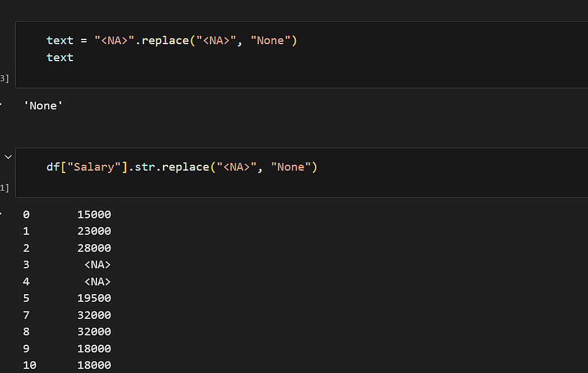The width and height of the screenshot is (588, 373).
Task: Click the "None" string in the Salary cell
Action: pyautogui.click(x=290, y=167)
